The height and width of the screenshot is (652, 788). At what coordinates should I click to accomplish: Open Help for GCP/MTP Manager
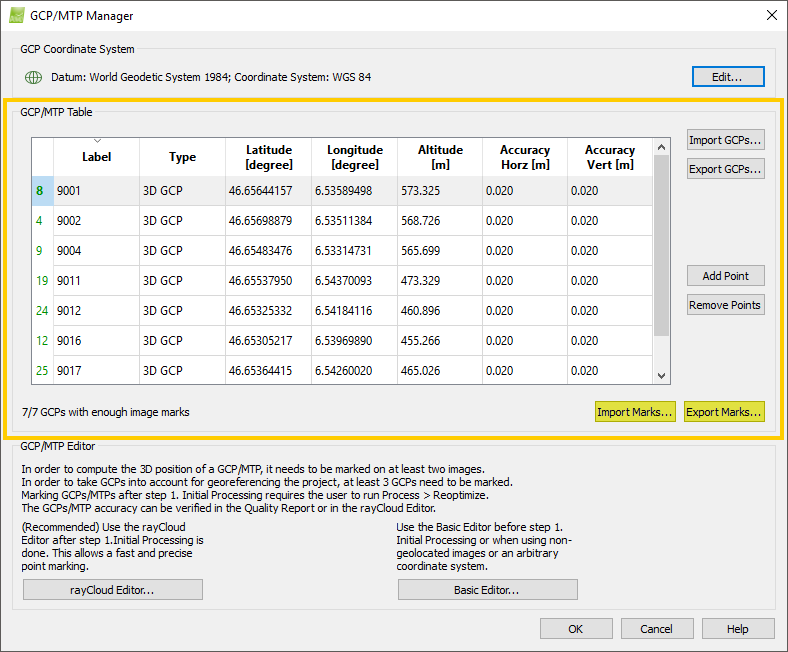pyautogui.click(x=737, y=629)
